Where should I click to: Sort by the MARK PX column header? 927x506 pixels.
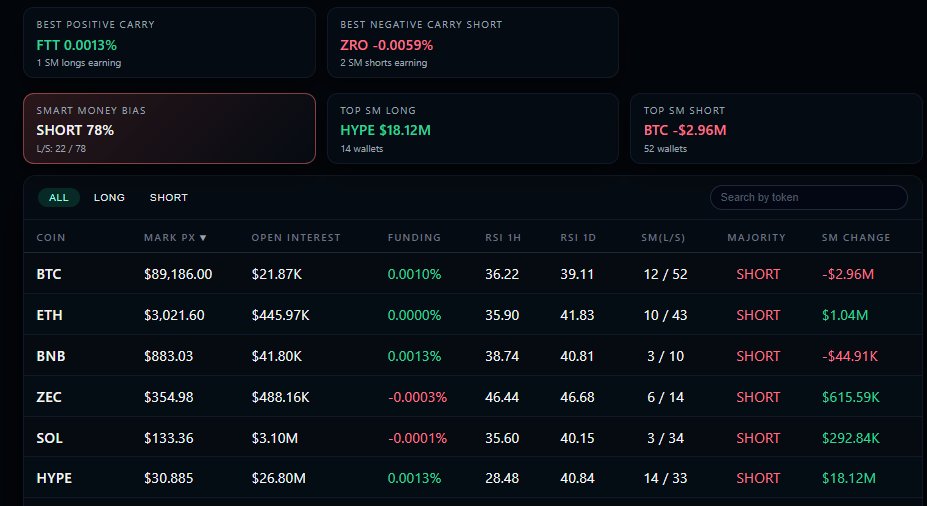click(175, 237)
